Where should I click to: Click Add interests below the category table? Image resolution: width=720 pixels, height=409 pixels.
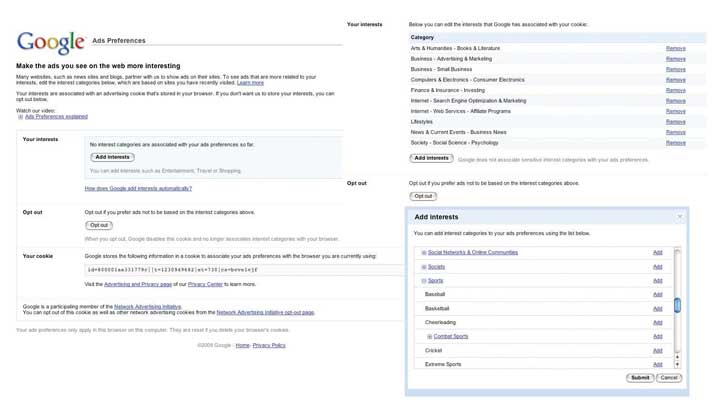[431, 158]
